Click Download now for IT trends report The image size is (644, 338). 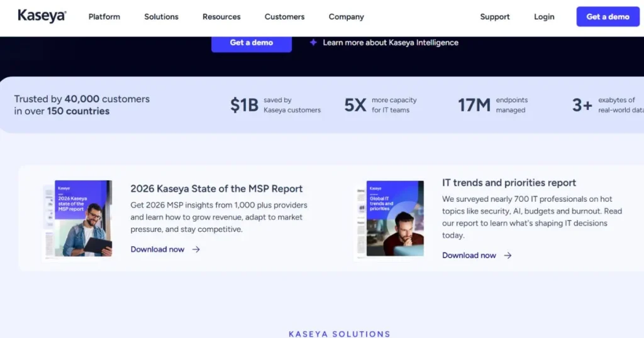[469, 256]
